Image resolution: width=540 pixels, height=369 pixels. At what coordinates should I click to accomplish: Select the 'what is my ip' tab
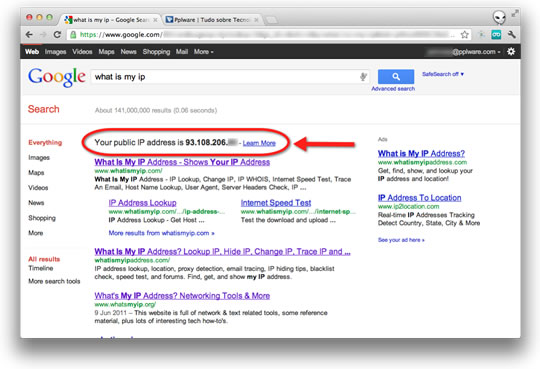[111, 20]
